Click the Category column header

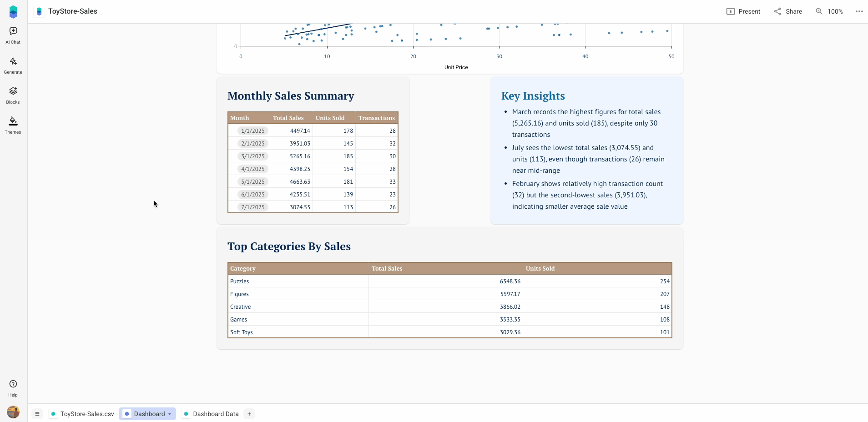pyautogui.click(x=298, y=269)
